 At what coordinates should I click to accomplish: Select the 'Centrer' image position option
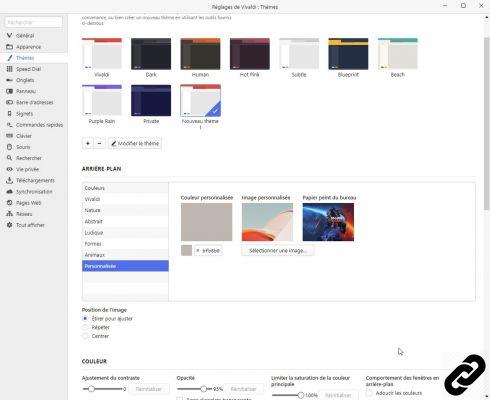coord(85,336)
